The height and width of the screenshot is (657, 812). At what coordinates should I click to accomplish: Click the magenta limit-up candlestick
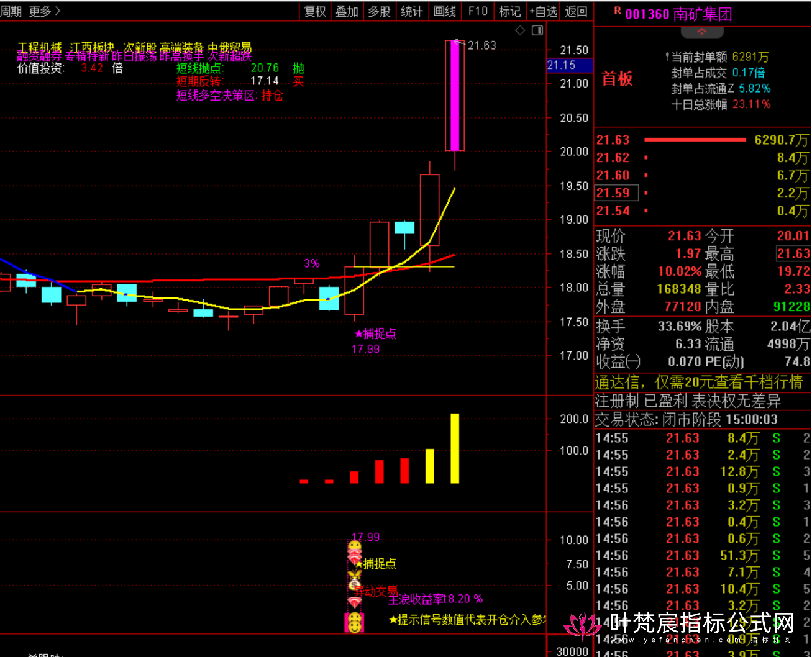click(455, 96)
